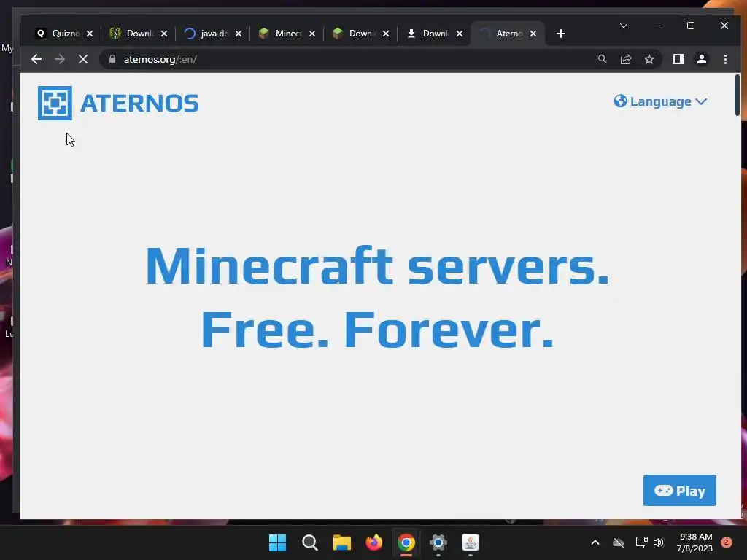Open the Chrome profile menu
This screenshot has height=560, width=747.
[701, 59]
